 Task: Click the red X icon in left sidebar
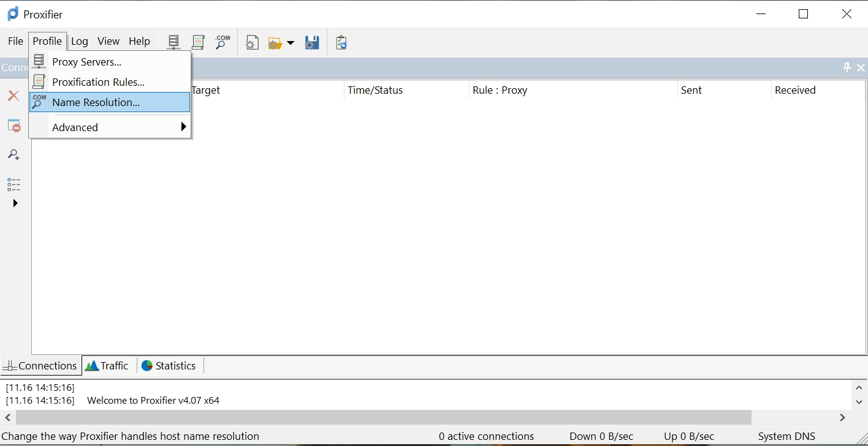click(13, 96)
